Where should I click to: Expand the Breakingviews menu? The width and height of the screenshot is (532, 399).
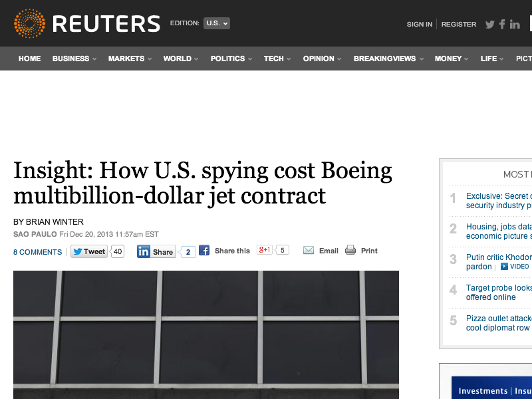(388, 59)
